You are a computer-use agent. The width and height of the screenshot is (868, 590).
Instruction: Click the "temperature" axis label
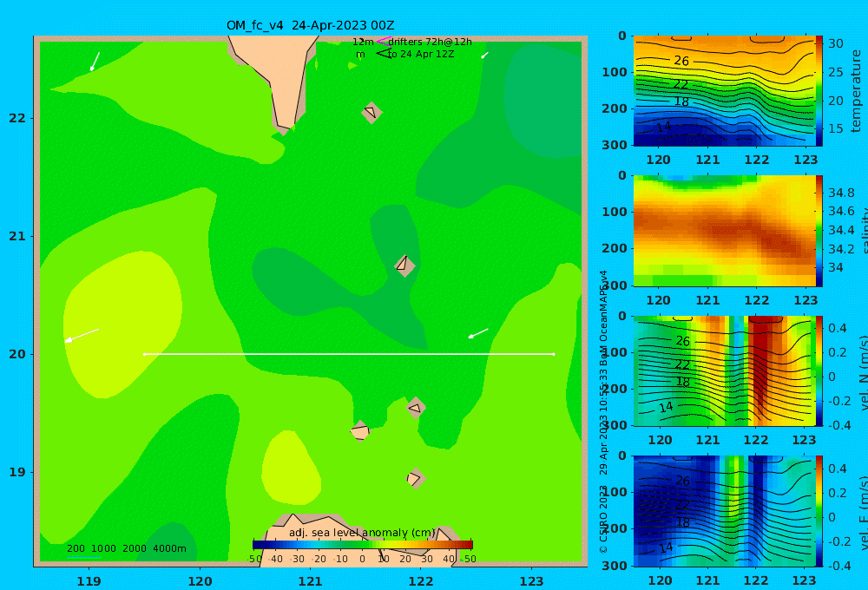(857, 91)
